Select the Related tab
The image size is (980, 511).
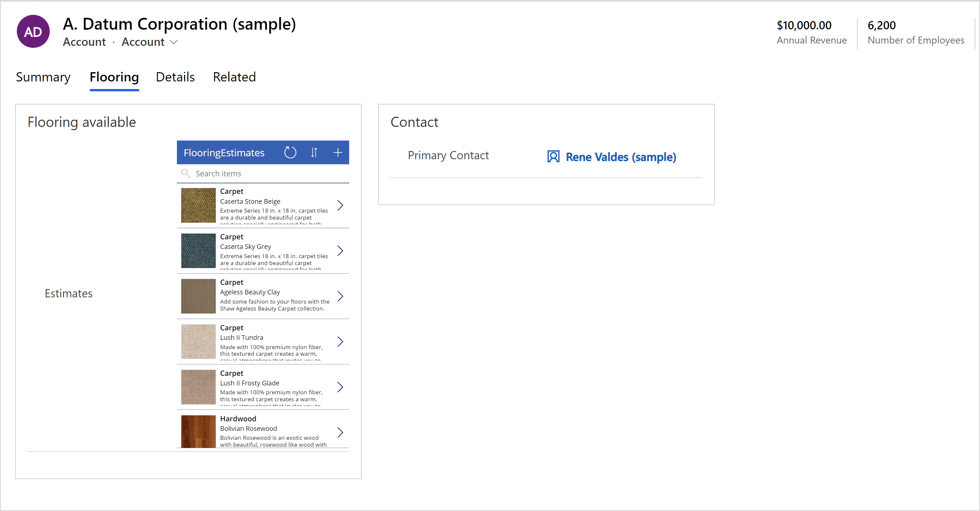coord(234,77)
